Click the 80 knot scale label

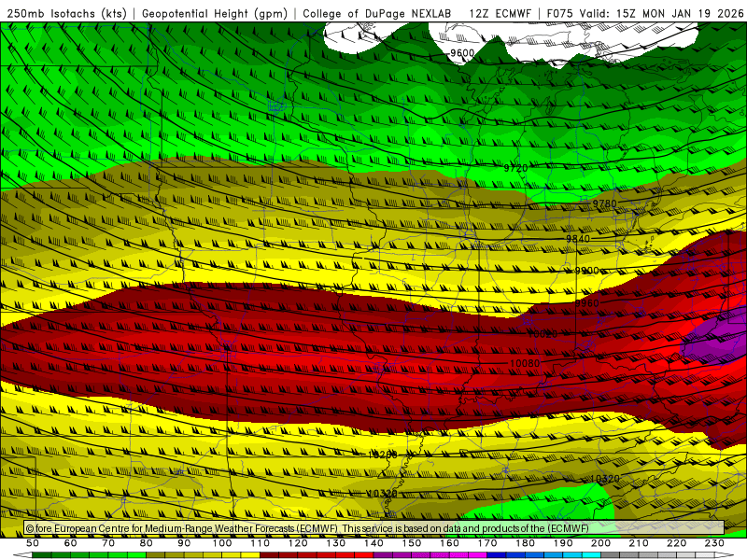147,543
